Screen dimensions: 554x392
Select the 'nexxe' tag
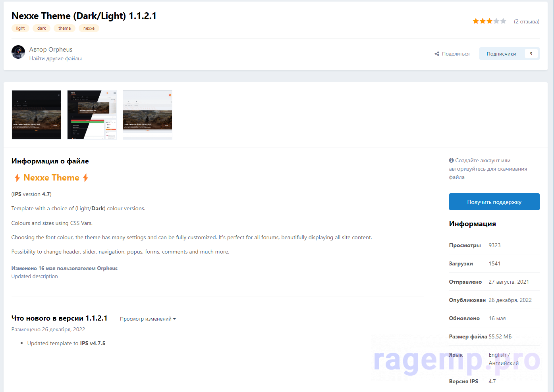tap(89, 29)
